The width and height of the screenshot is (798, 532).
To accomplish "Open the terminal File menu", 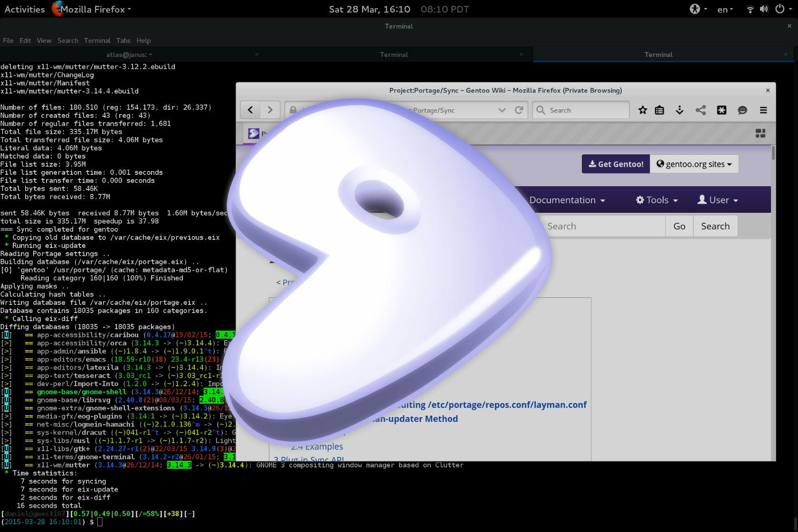I will [x=8, y=40].
